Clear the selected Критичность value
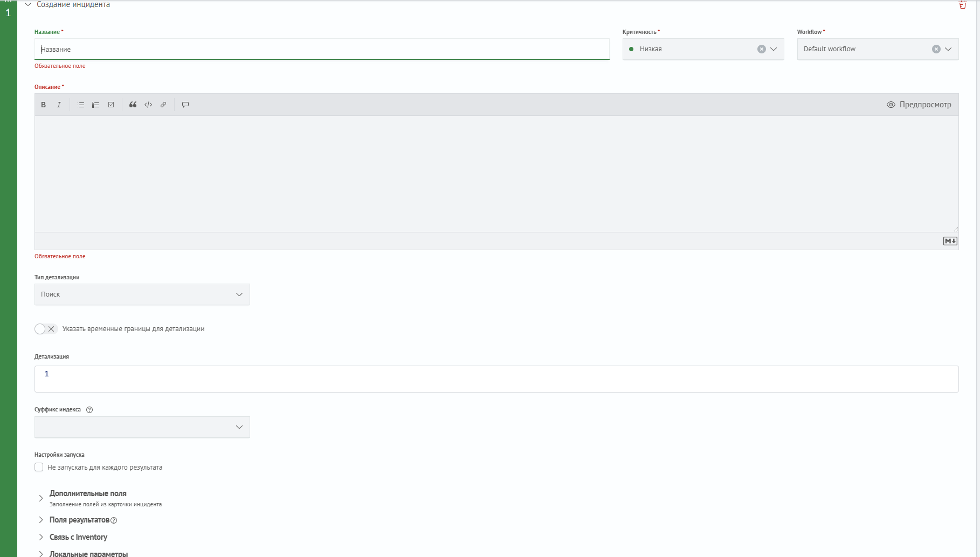 click(x=762, y=49)
